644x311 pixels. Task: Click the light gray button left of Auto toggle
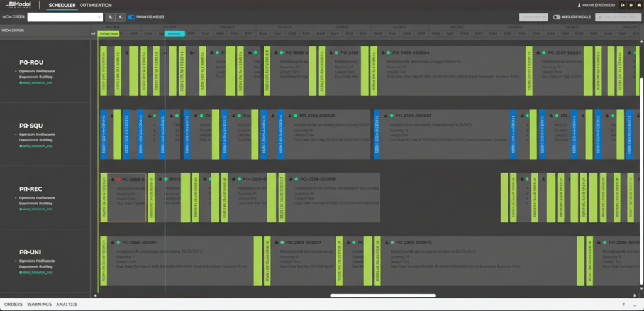pos(533,17)
